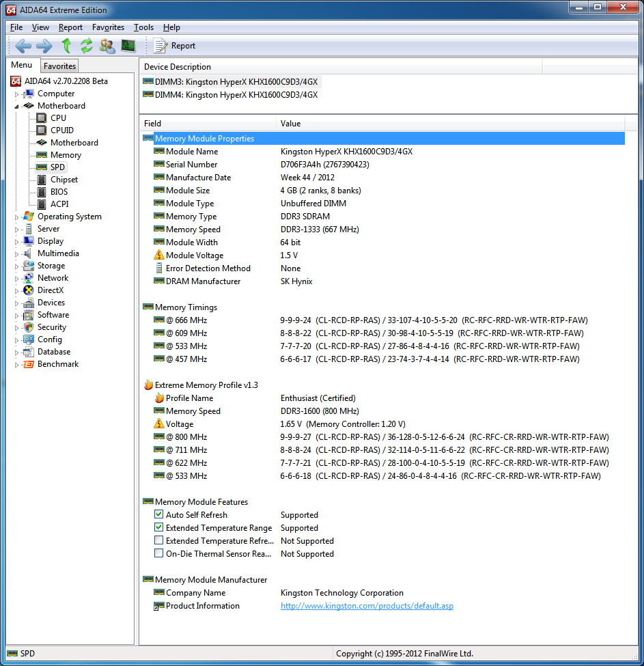Go forward with the blue right arrow
The width and height of the screenshot is (644, 666).
tap(44, 46)
